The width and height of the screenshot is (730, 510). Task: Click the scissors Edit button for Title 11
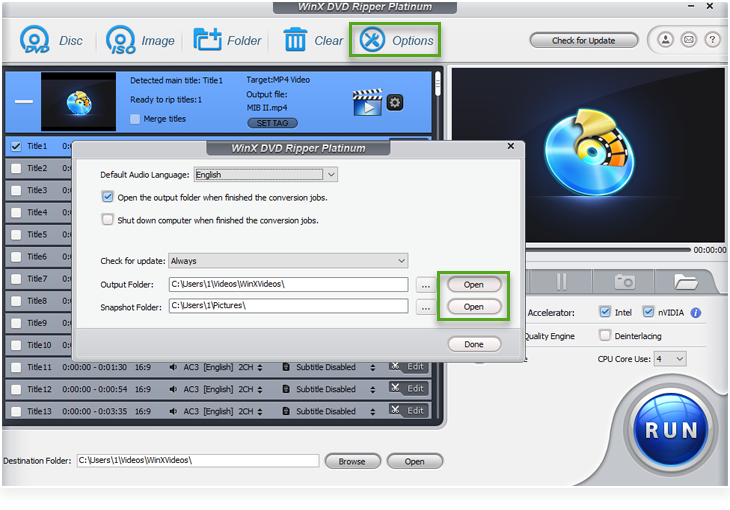coord(408,367)
